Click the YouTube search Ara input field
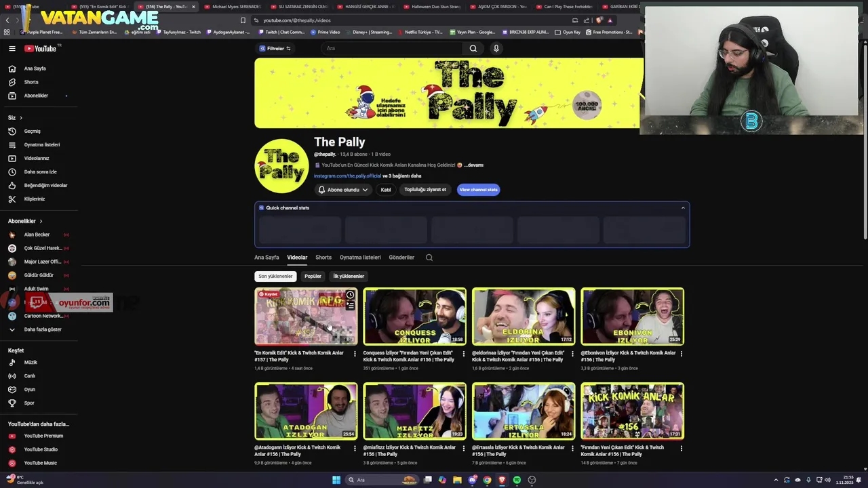 click(393, 48)
